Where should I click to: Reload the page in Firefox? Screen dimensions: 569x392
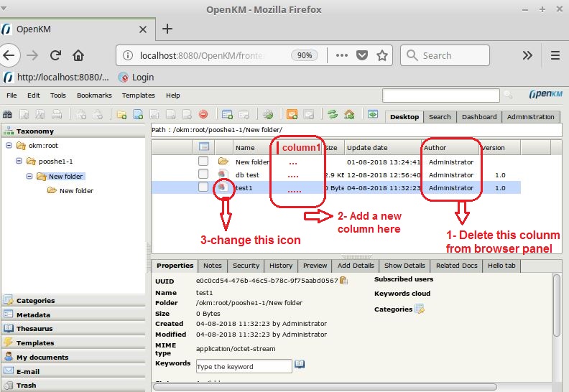click(55, 55)
